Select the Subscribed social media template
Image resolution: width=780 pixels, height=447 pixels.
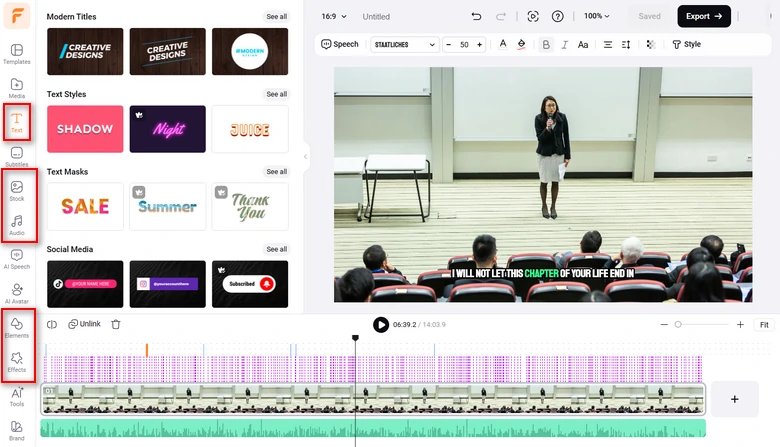[250, 284]
